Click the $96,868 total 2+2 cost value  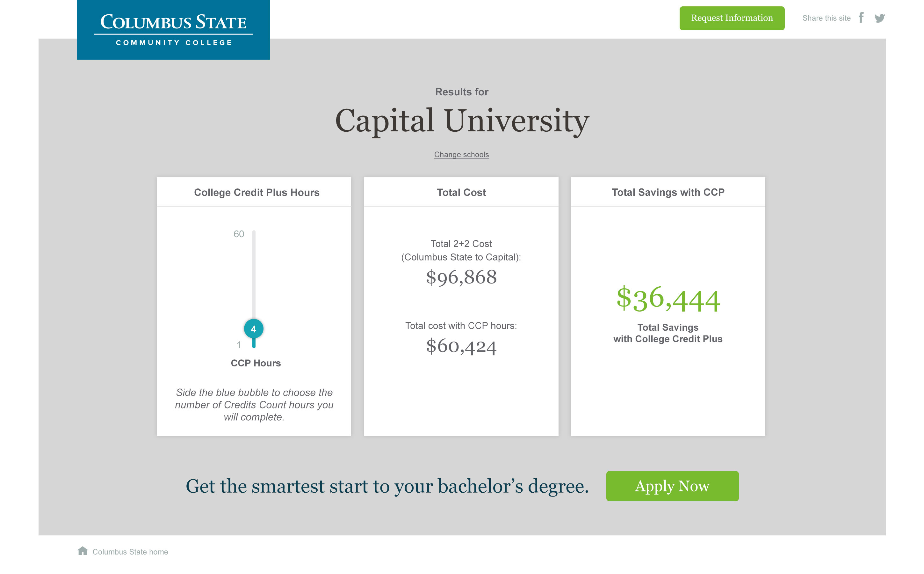461,277
